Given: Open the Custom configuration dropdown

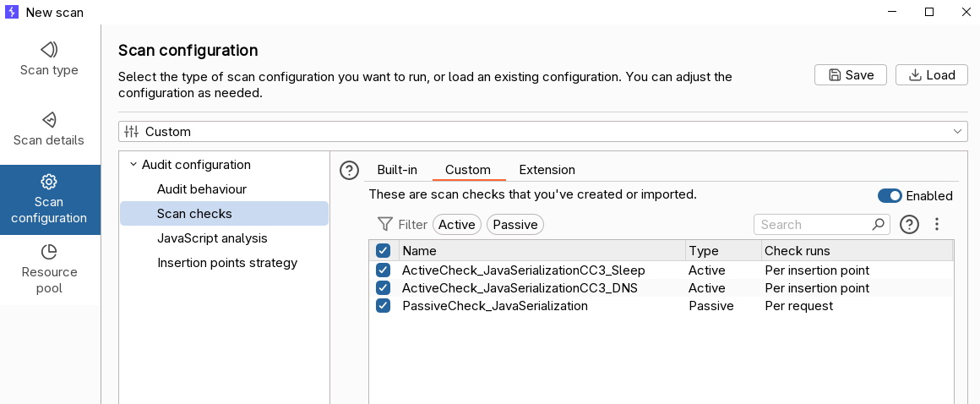Looking at the screenshot, I should (542, 132).
